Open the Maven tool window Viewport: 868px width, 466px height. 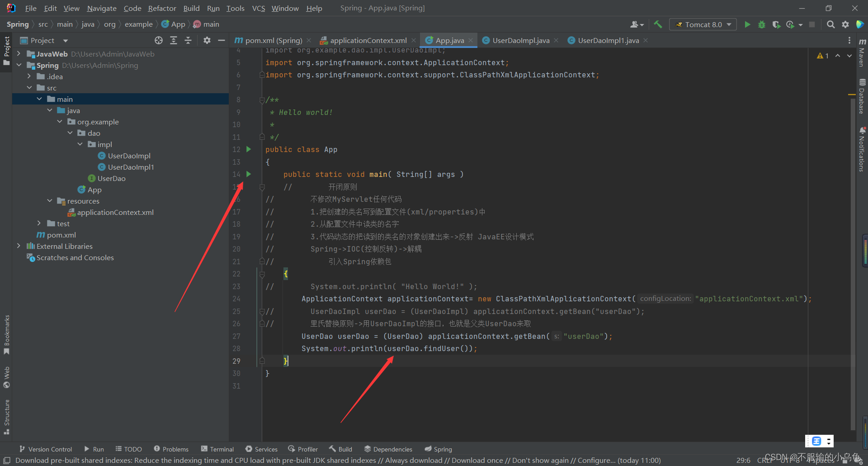tap(862, 53)
